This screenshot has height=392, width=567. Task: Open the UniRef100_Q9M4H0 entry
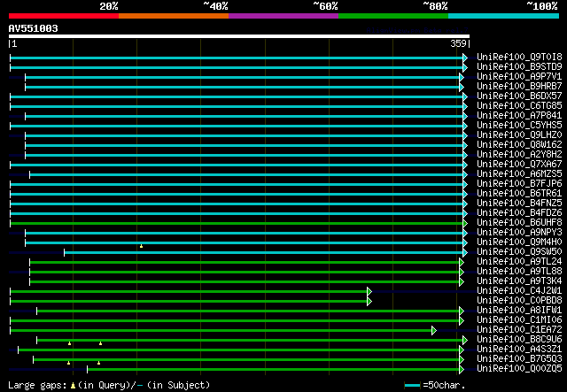[519, 242]
